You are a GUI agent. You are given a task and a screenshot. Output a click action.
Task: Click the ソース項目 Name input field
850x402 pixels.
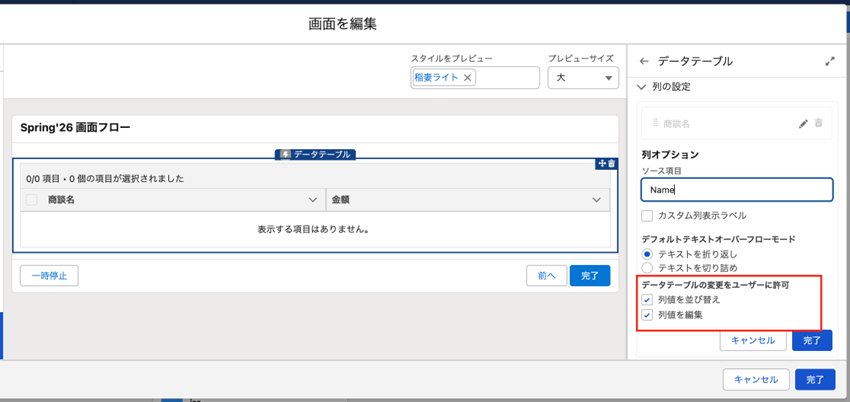click(x=736, y=189)
